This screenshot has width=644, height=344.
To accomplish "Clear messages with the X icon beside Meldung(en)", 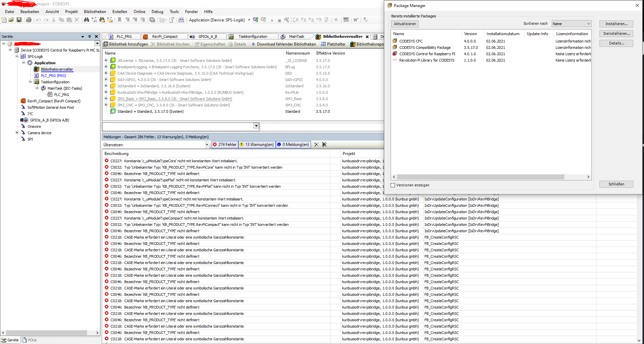I will [x=316, y=145].
